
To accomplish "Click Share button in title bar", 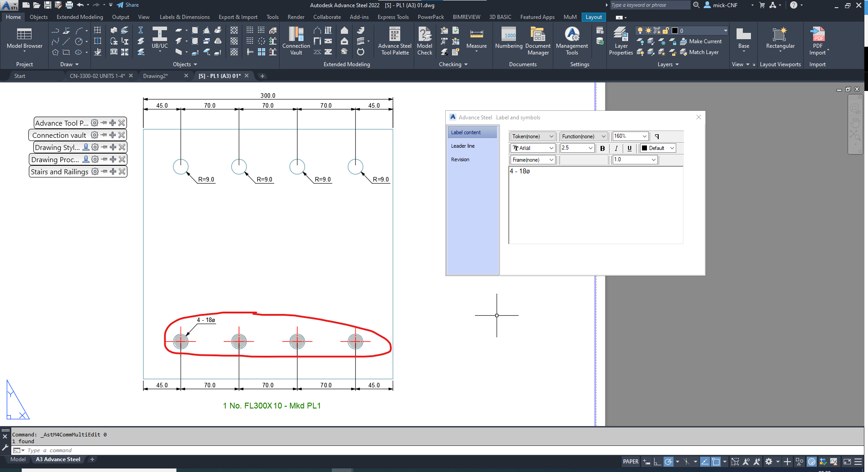I will [x=128, y=5].
